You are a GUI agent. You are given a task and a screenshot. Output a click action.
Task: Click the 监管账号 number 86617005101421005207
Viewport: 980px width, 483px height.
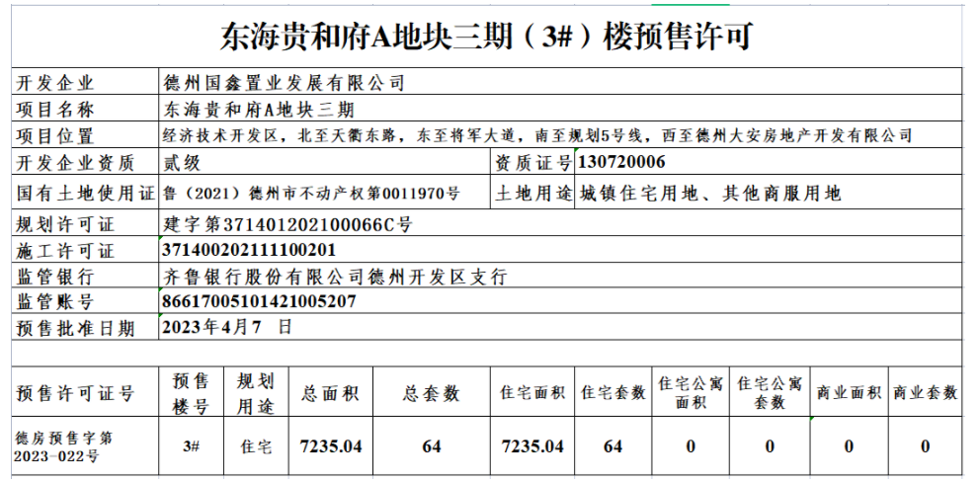click(258, 302)
